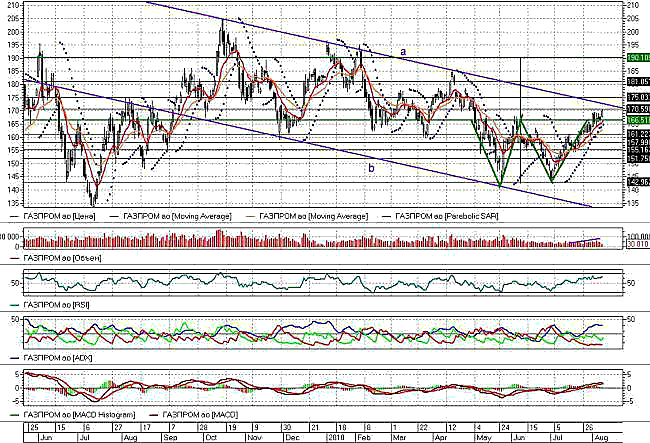
Task: Select the 155.16 price level tag
Action: click(x=638, y=150)
